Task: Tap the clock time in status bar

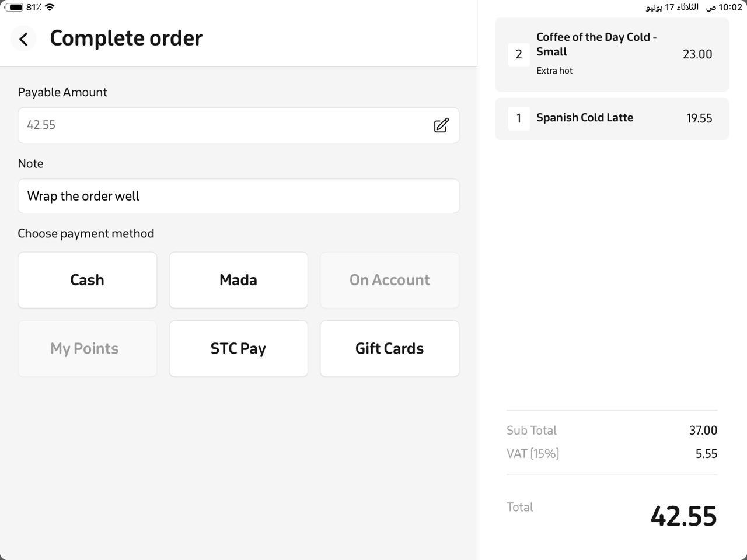Action: (731, 7)
